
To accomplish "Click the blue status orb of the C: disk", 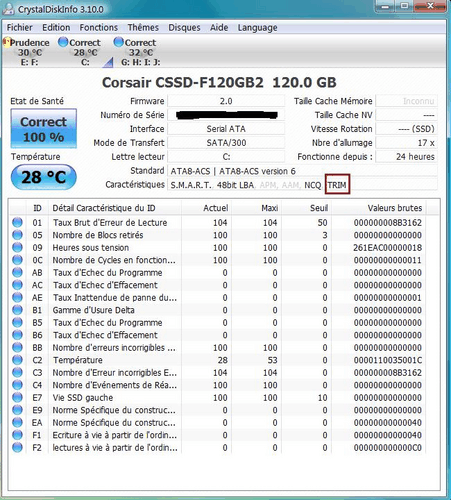I will coord(63,42).
